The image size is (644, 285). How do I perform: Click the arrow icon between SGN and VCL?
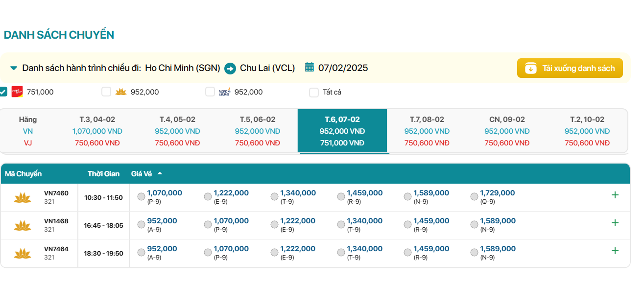pyautogui.click(x=230, y=69)
